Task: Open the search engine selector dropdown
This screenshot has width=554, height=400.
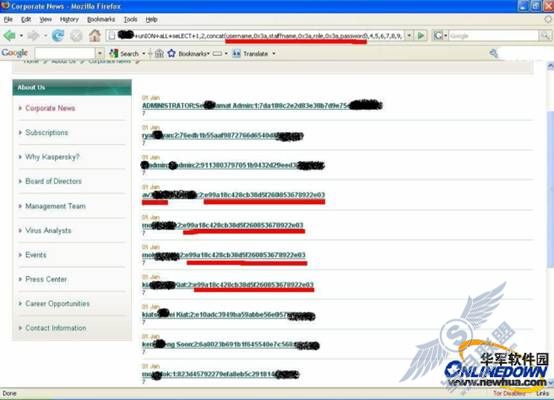Action: pos(440,36)
